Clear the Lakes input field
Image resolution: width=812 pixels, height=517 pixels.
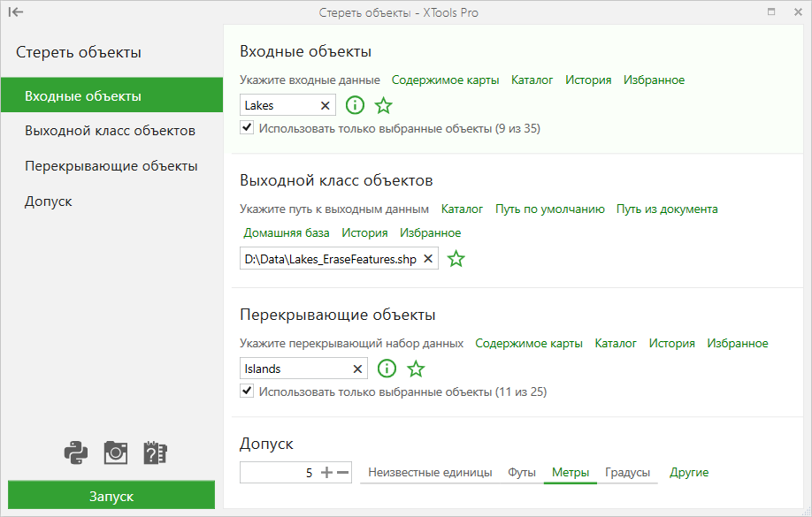pyautogui.click(x=326, y=105)
